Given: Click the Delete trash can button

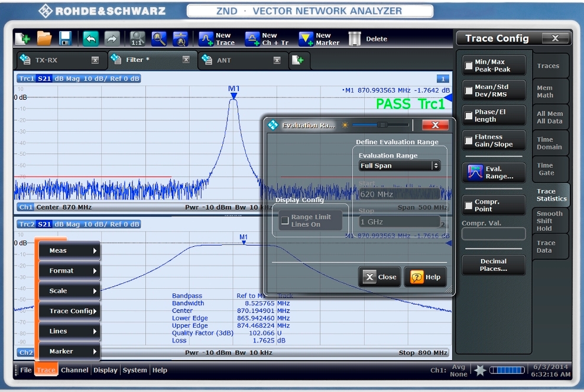Looking at the screenshot, I should (x=368, y=39).
